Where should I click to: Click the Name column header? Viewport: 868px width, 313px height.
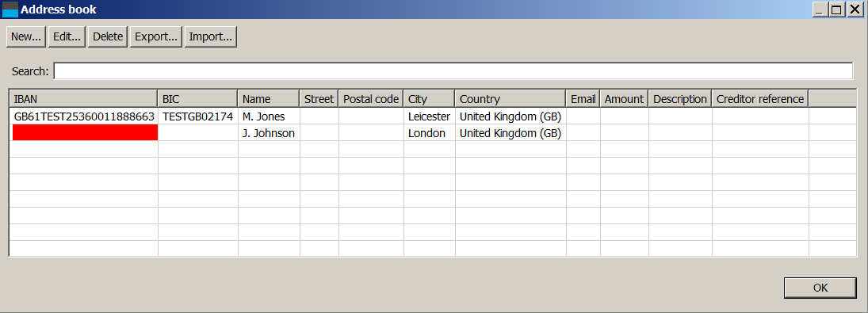(x=269, y=99)
